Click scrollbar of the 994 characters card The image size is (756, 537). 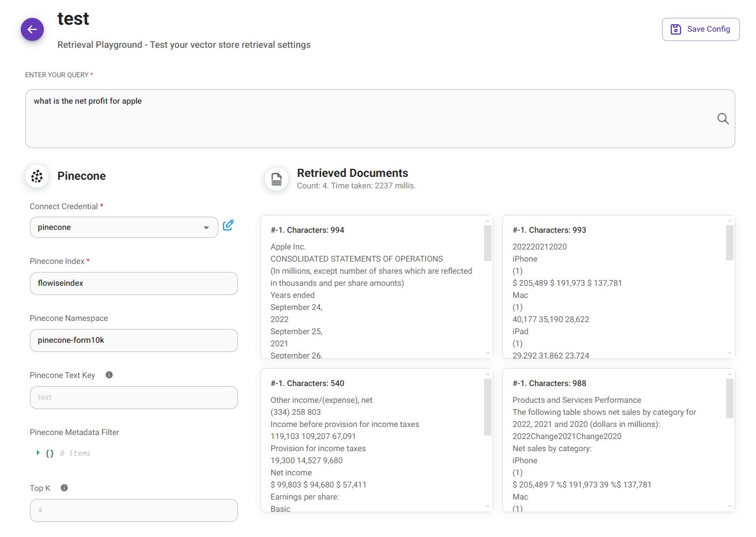click(487, 243)
